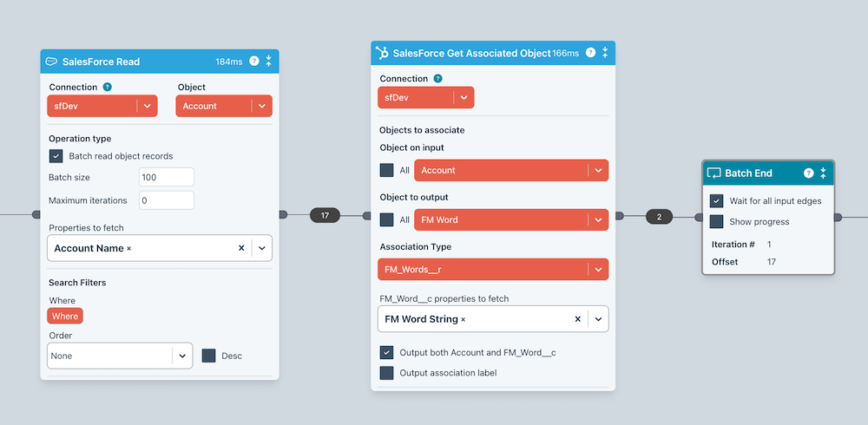This screenshot has height=425, width=868.
Task: Open help for the Batch End node
Action: [809, 173]
